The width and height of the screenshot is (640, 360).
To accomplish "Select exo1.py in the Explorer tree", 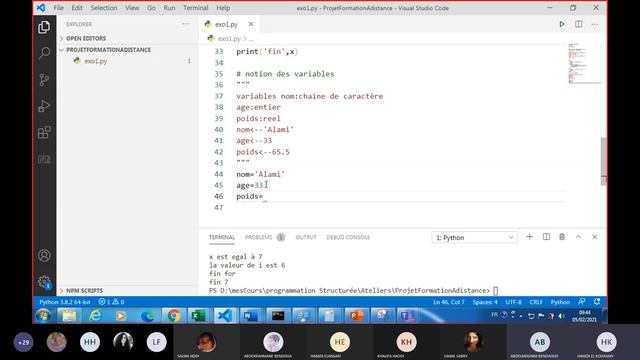I will [127, 61].
